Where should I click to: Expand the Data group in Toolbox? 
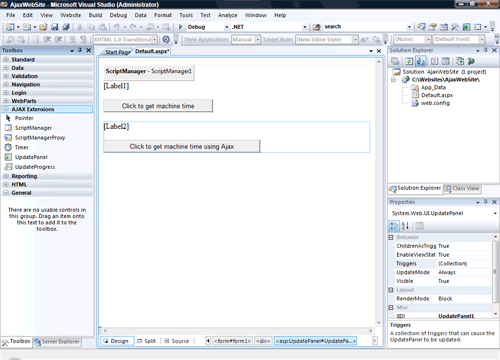click(6, 68)
